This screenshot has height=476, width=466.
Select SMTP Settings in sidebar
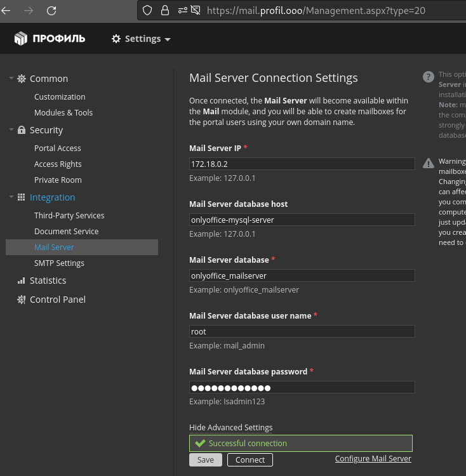59,263
